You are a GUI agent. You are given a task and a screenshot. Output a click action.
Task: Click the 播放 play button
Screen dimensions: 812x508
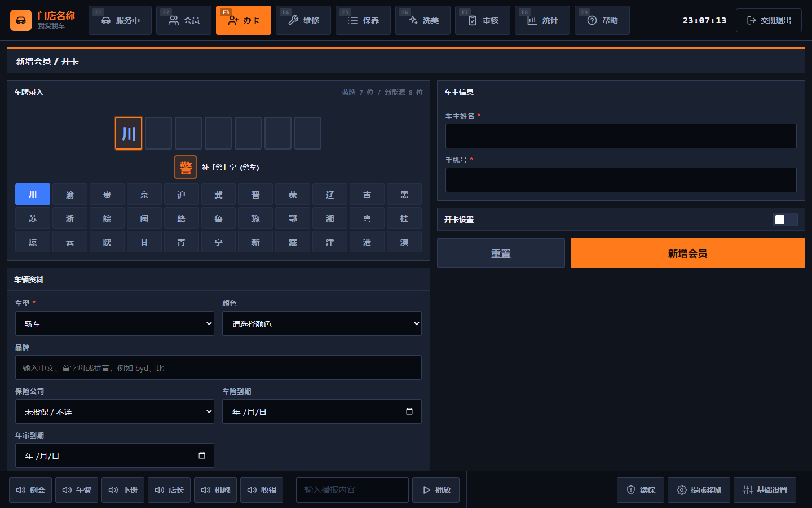436,490
